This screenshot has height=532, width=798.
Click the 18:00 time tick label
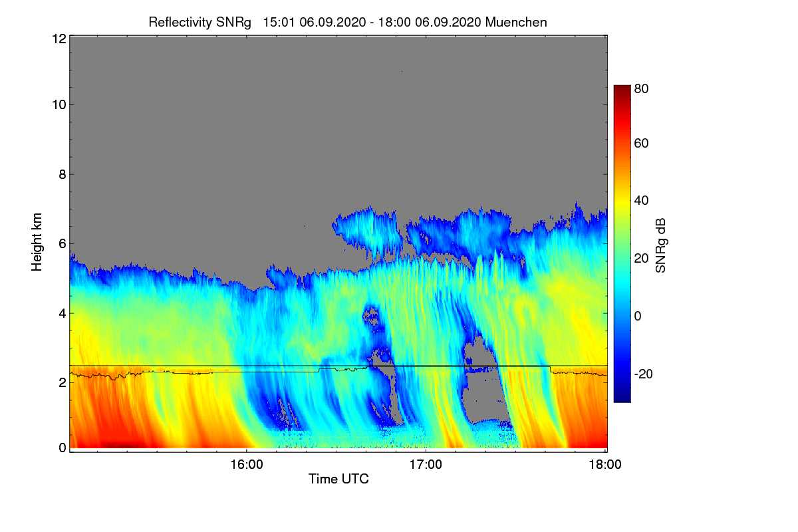click(x=605, y=465)
